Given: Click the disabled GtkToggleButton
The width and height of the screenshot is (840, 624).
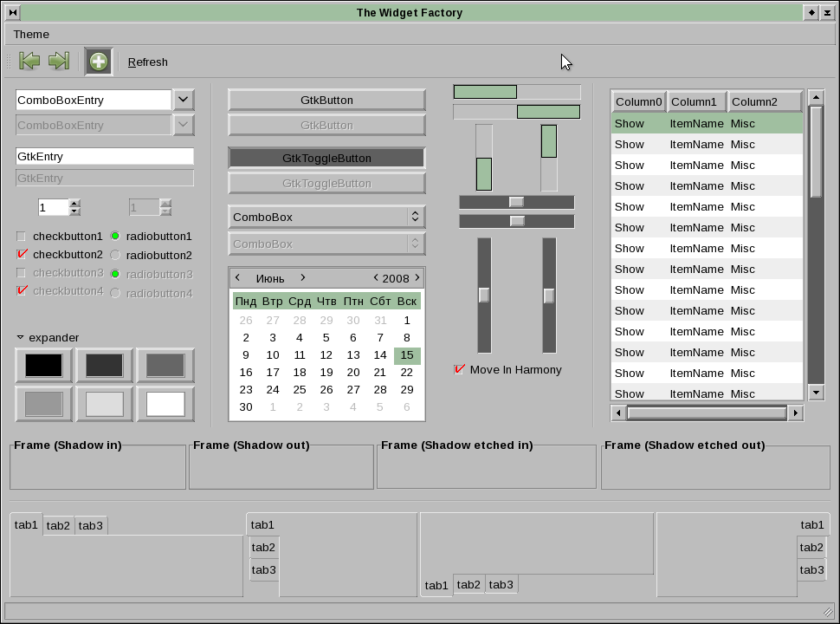Looking at the screenshot, I should pyautogui.click(x=326, y=184).
